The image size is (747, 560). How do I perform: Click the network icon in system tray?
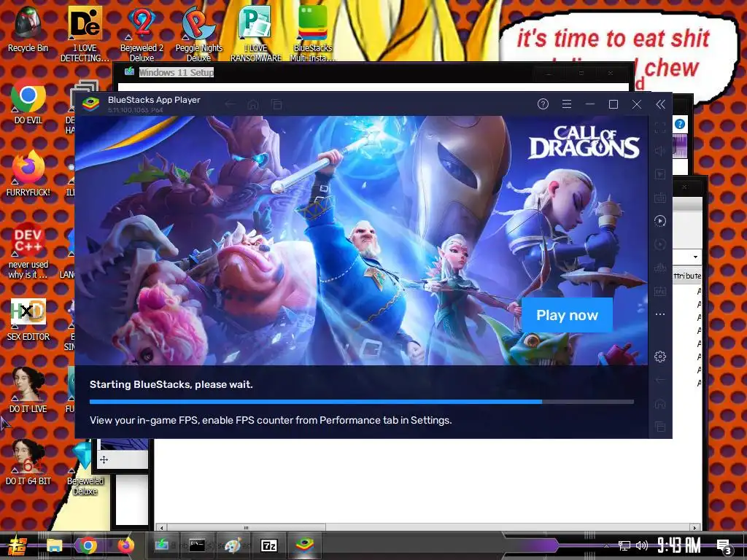point(624,545)
